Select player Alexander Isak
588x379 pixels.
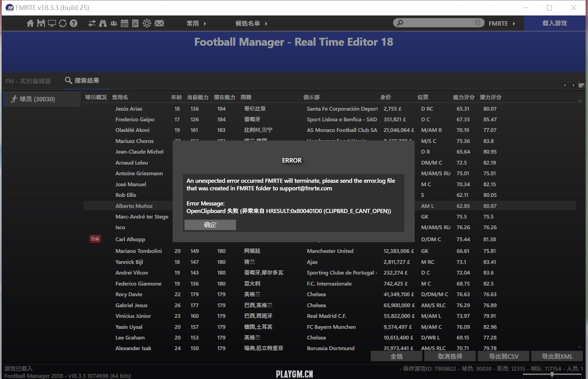[x=134, y=348]
